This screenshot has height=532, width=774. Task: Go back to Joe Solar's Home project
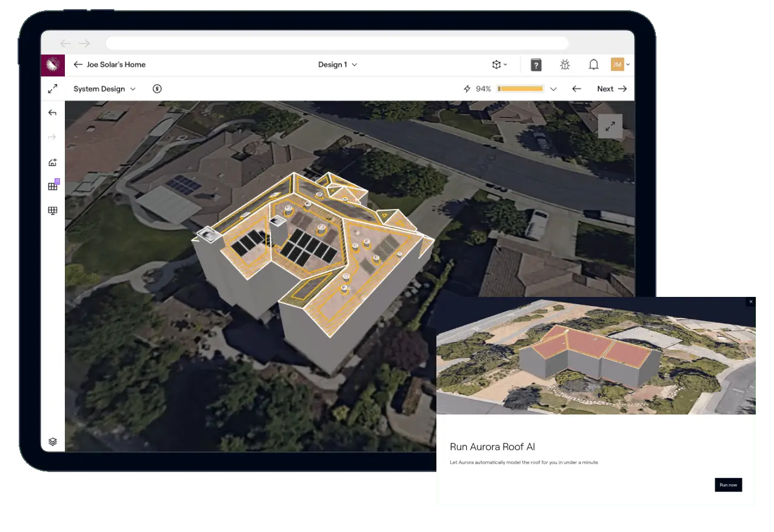coord(79,65)
